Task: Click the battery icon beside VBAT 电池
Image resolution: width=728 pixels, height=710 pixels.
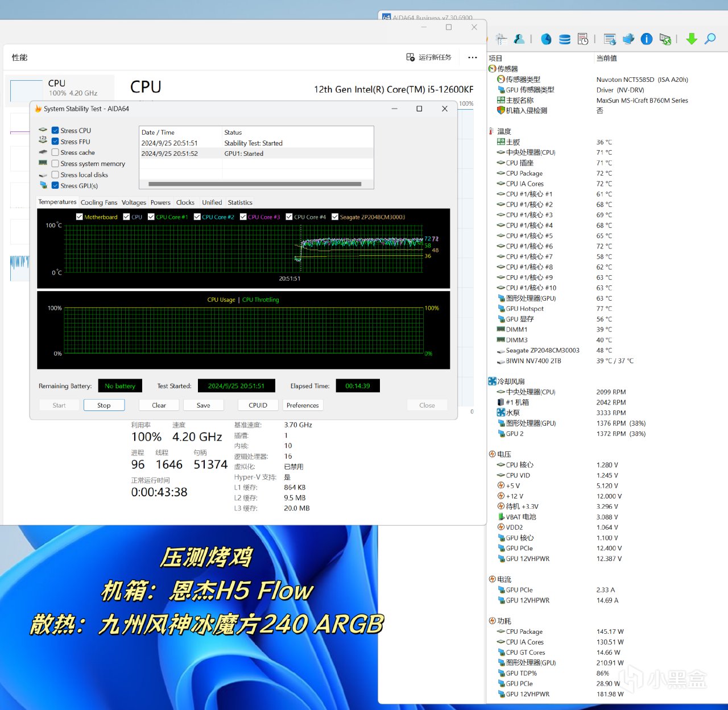Action: 501,517
